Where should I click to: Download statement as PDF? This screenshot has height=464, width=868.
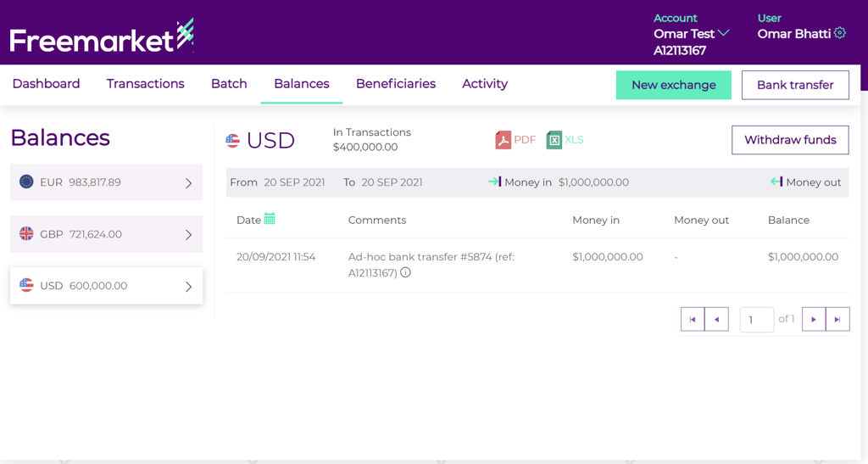coord(515,139)
